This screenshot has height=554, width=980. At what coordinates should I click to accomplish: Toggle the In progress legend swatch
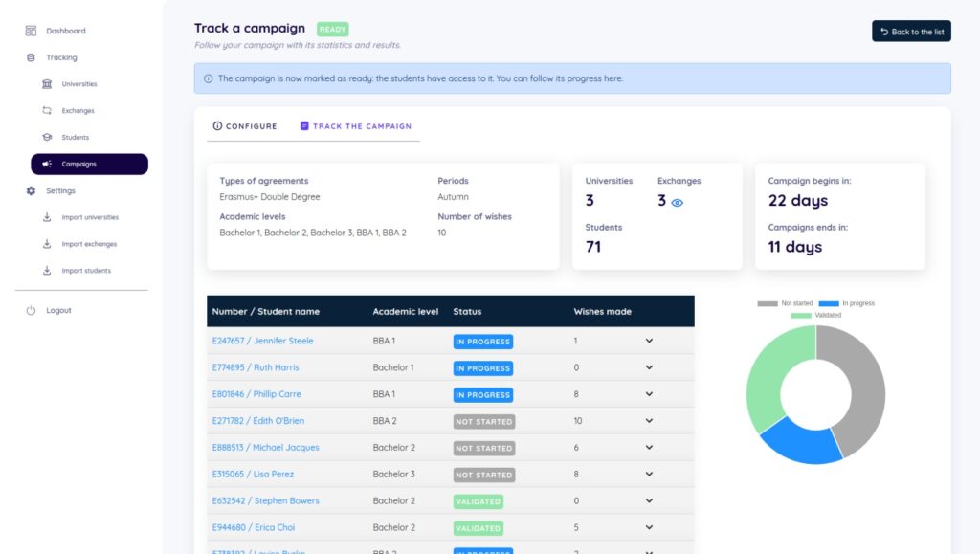829,303
